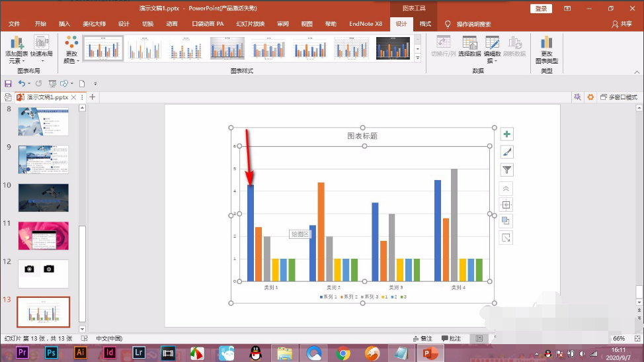This screenshot has height=362, width=644.
Task: Click spell check icon in status bar
Action: tap(85, 339)
